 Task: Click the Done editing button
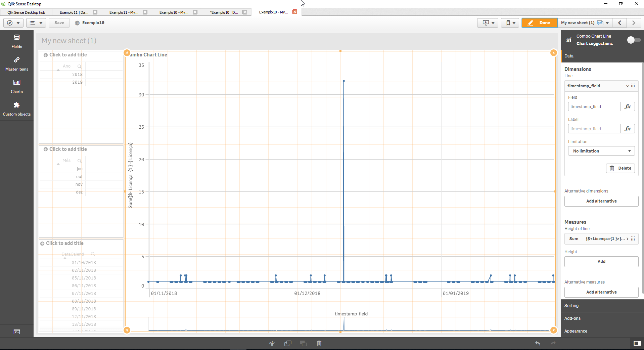pos(540,23)
